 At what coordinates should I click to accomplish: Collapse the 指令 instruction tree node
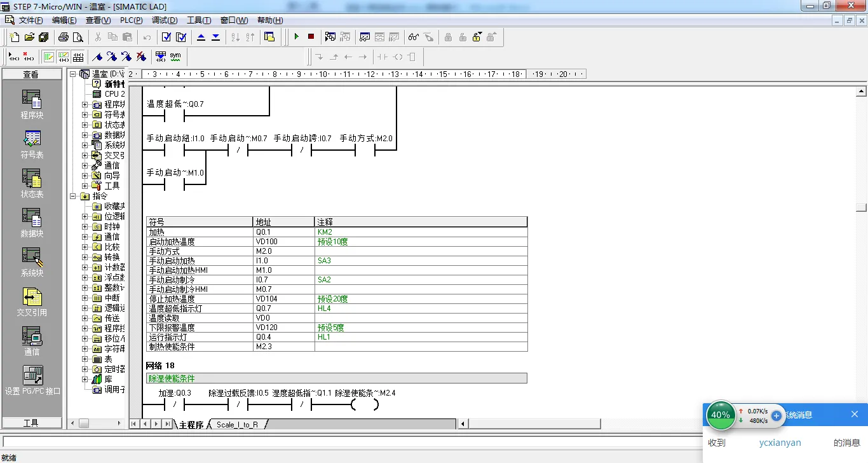tap(73, 196)
